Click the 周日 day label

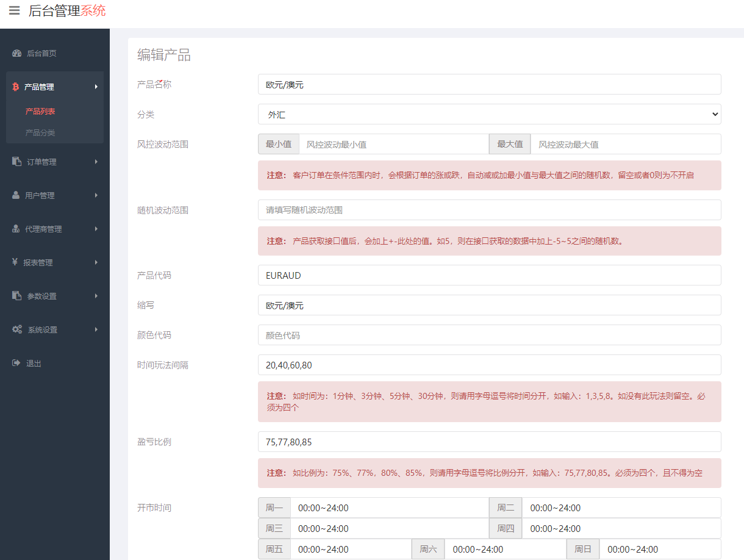(x=583, y=549)
